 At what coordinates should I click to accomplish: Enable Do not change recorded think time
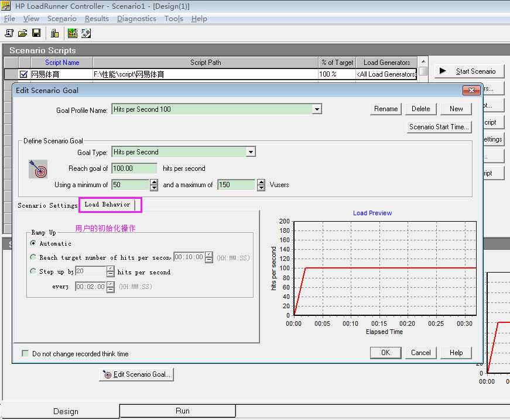pos(25,353)
